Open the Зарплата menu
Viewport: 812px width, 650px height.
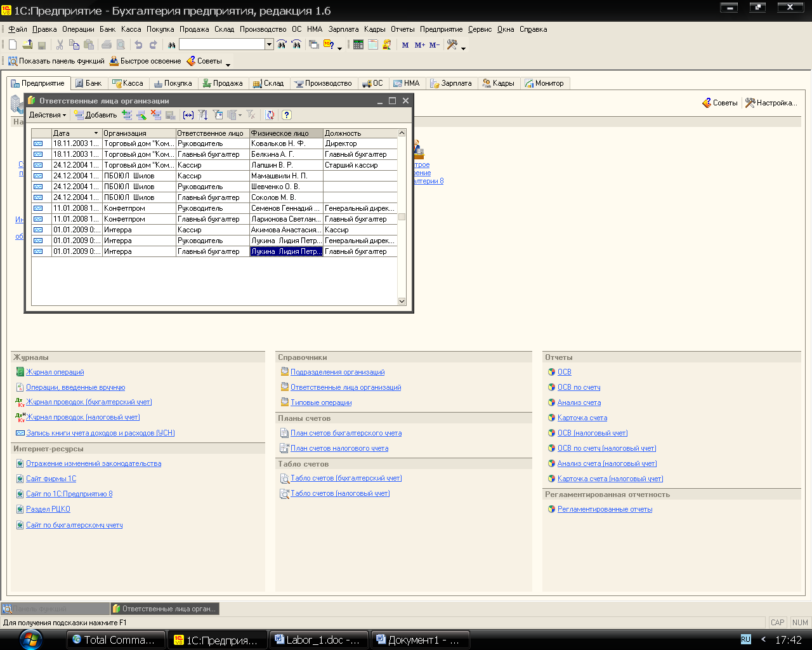[344, 29]
